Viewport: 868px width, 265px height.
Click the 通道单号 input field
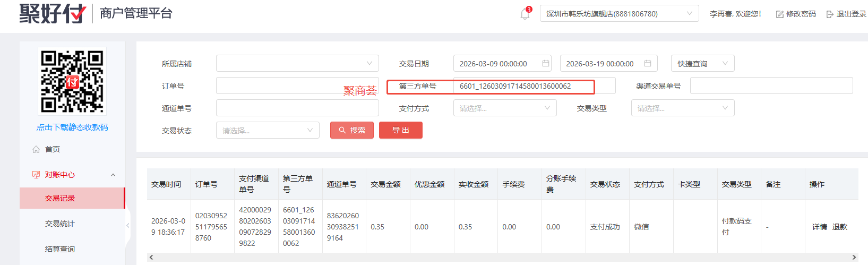297,108
